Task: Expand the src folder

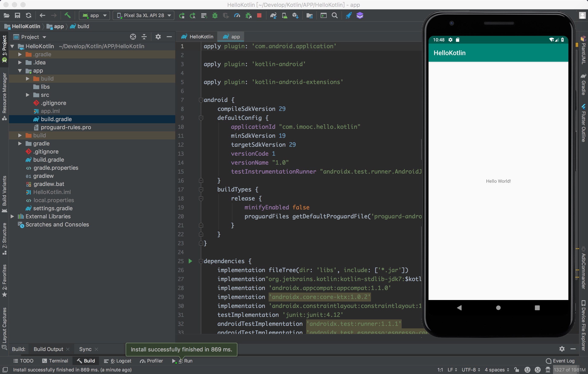Action: 28,95
